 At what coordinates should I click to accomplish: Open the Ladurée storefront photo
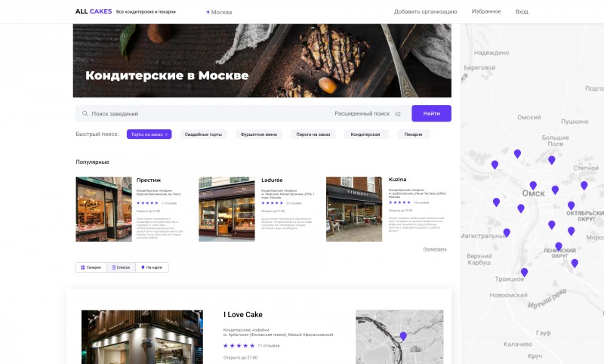[x=227, y=209]
